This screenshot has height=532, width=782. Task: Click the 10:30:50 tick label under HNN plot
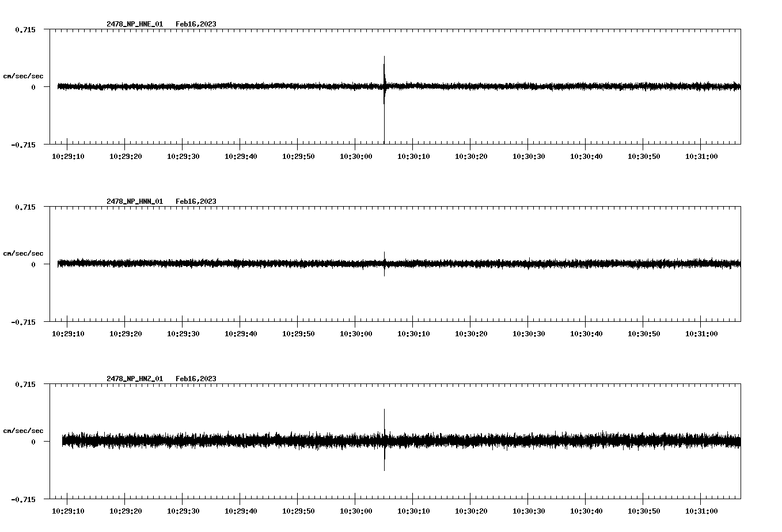point(644,334)
